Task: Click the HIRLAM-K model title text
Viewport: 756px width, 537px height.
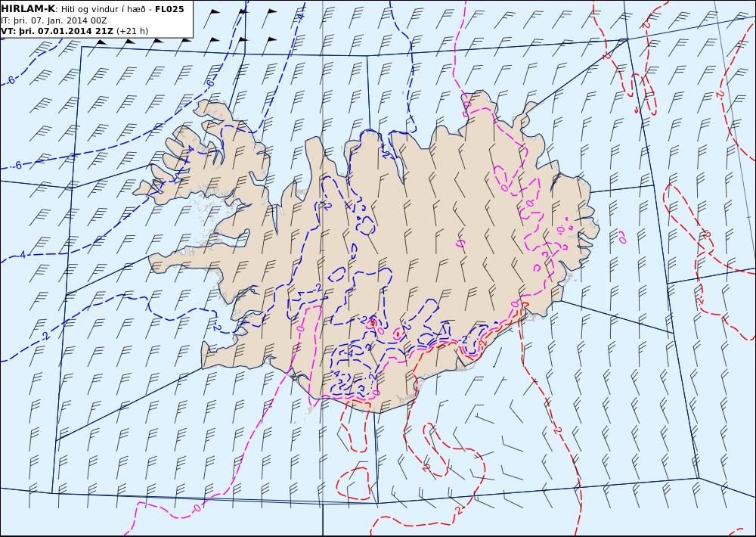Action: point(29,9)
